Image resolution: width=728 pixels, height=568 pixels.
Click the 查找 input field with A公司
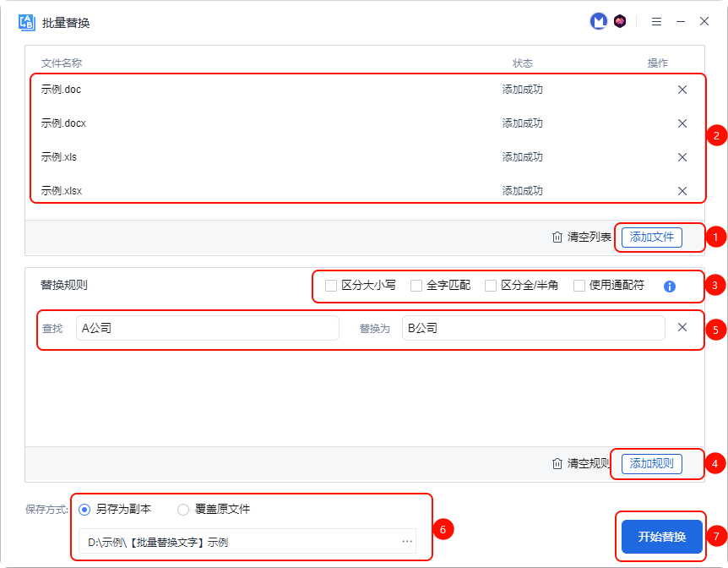pyautogui.click(x=207, y=328)
